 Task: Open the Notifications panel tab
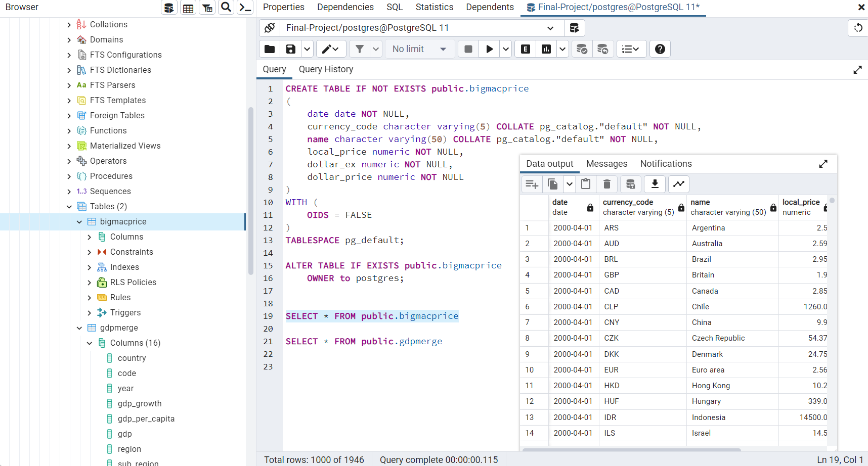click(666, 163)
